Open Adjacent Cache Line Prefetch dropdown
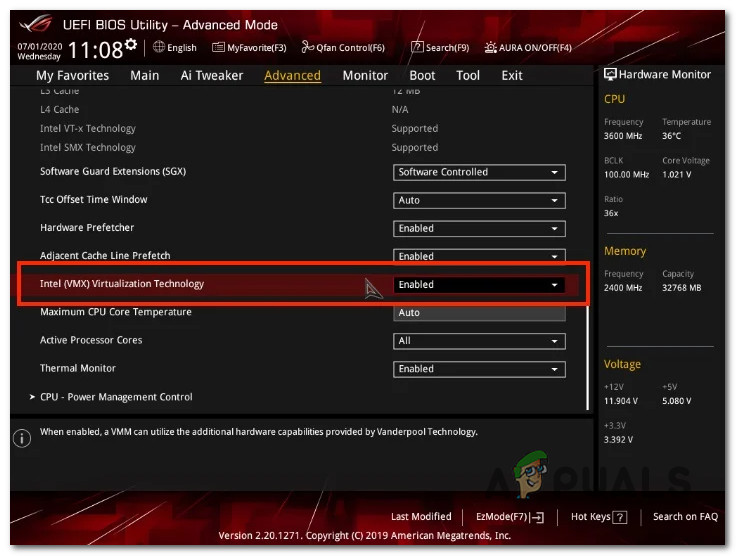The width and height of the screenshot is (736, 556). [x=479, y=256]
